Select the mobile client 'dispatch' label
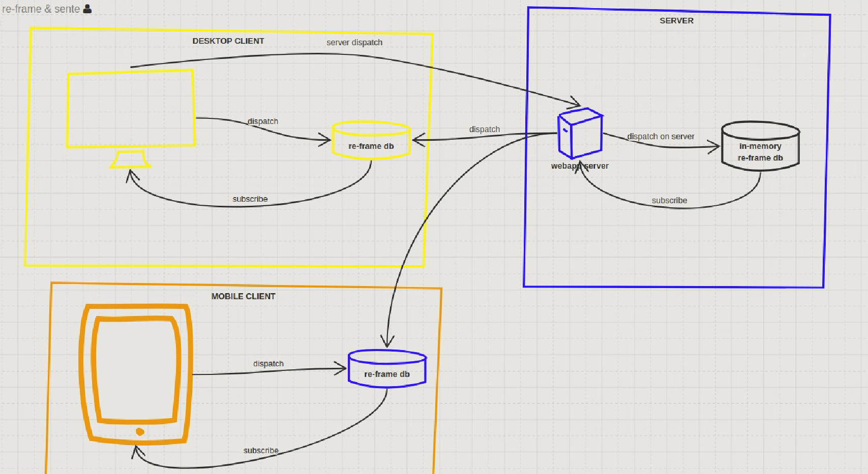This screenshot has width=868, height=474. point(268,364)
